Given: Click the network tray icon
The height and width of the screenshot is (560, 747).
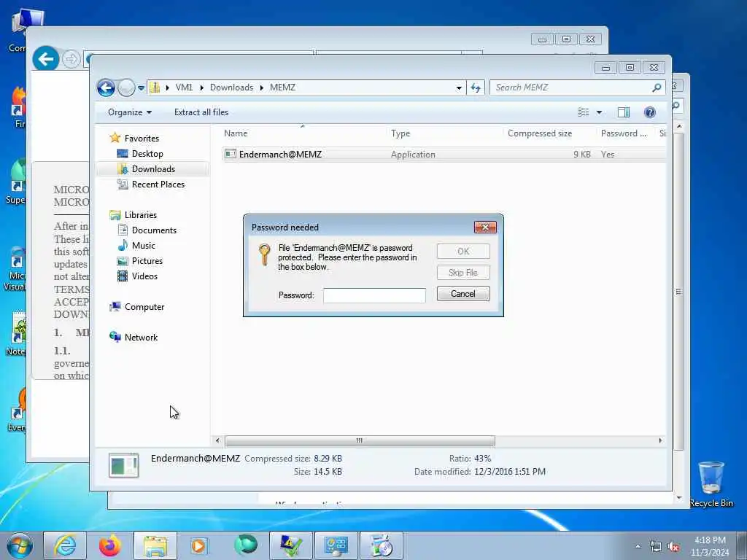Looking at the screenshot, I should pyautogui.click(x=656, y=547).
